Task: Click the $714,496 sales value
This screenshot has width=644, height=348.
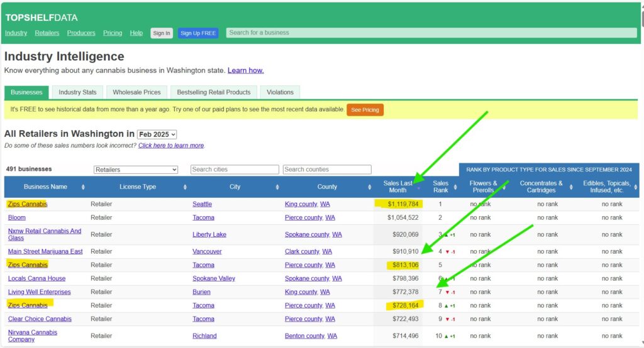Action: pyautogui.click(x=406, y=335)
